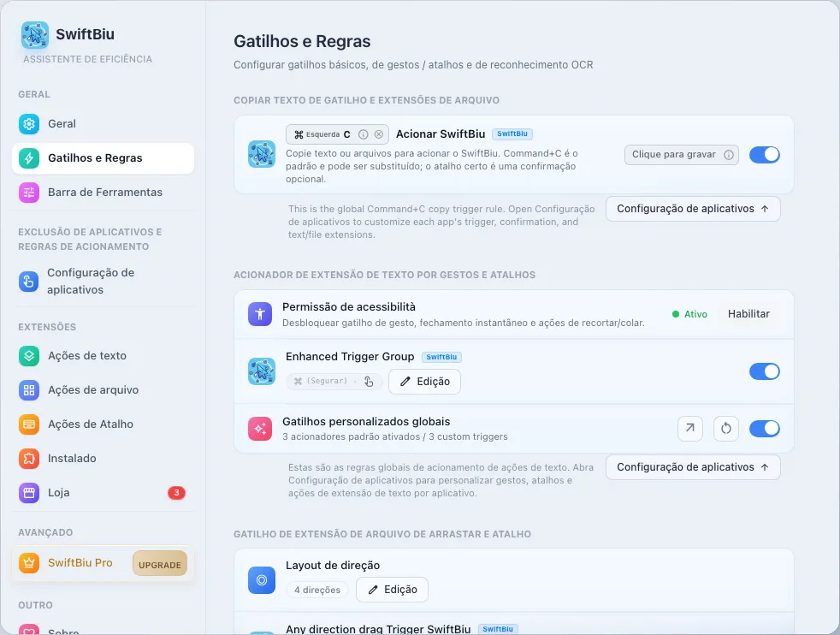Click the 3 acionadores padrão ativados text
Image resolution: width=840 pixels, height=635 pixels.
click(352, 436)
